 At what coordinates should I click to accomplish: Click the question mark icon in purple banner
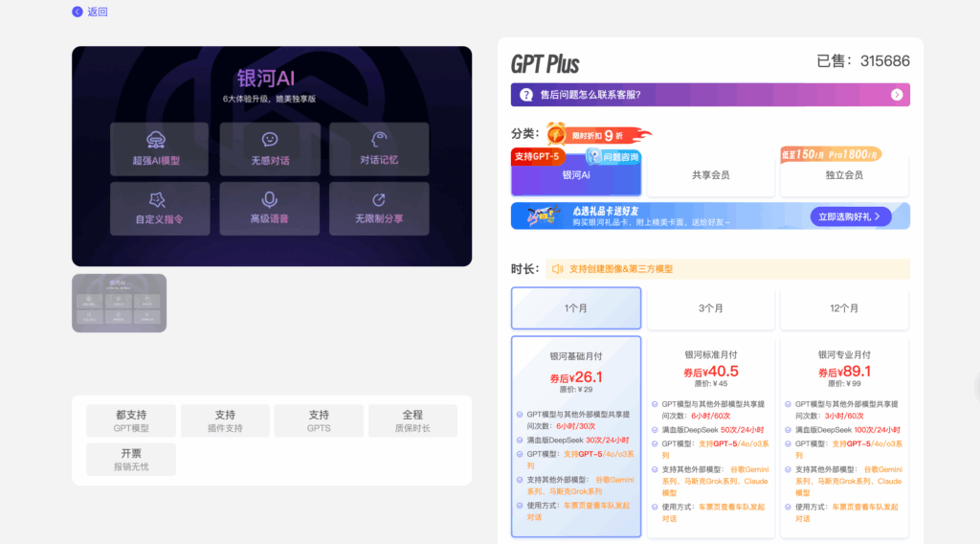(x=526, y=95)
